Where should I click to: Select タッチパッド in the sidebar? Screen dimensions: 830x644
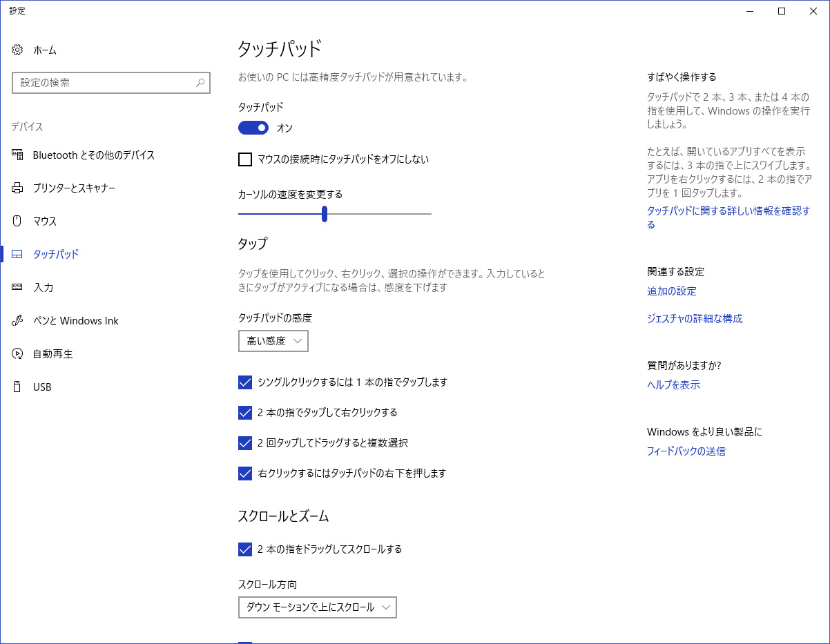56,255
